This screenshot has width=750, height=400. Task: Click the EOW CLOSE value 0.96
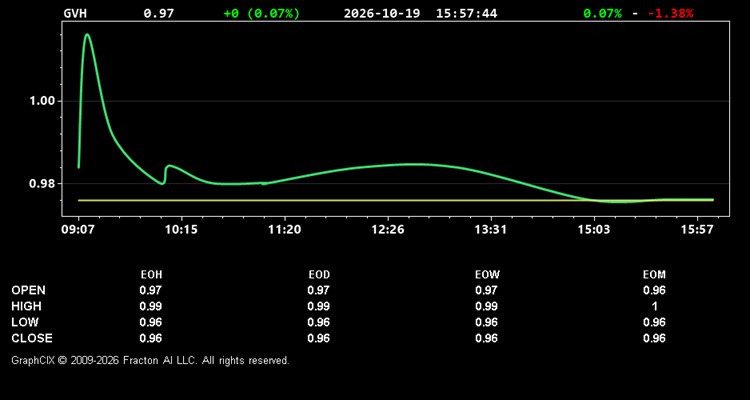point(486,338)
